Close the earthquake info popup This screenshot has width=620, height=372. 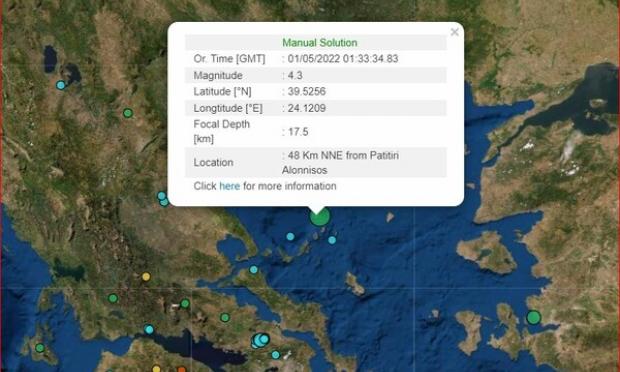coord(455,32)
